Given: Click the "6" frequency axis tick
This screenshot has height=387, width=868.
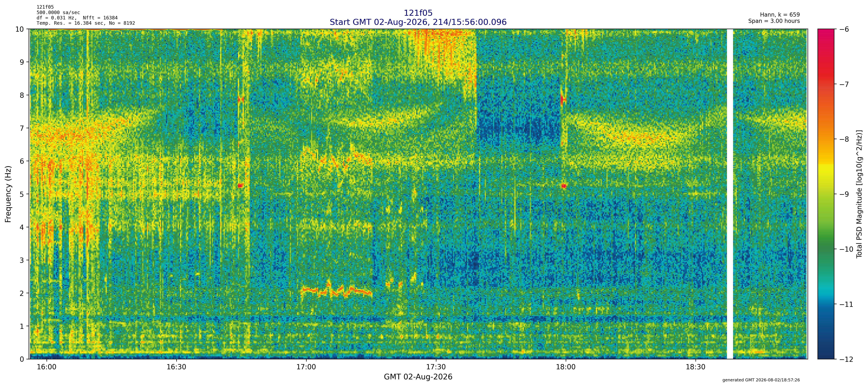Looking at the screenshot, I should click(x=22, y=161).
